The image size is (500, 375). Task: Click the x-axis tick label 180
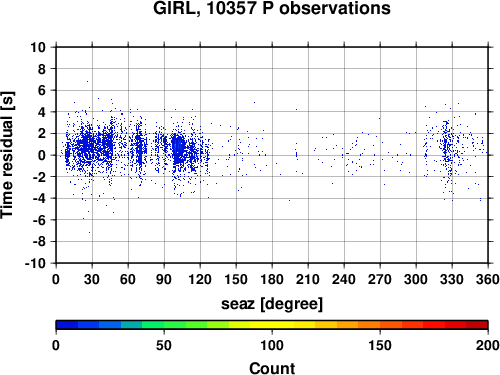pos(272,279)
